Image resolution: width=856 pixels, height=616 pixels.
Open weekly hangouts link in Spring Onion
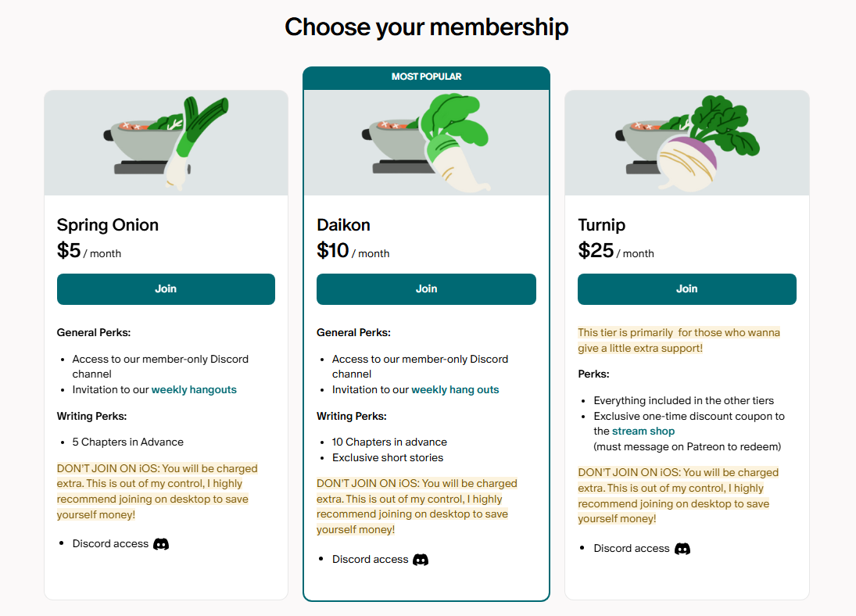pos(194,389)
